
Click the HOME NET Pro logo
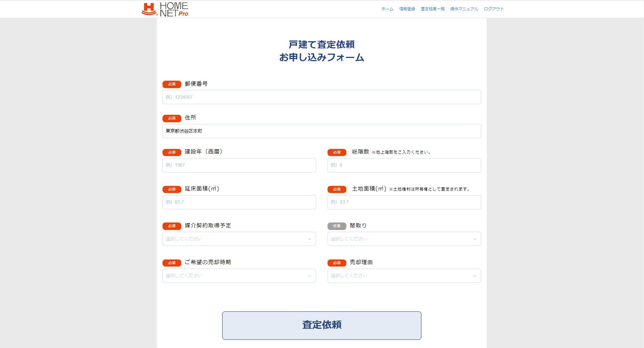point(165,9)
